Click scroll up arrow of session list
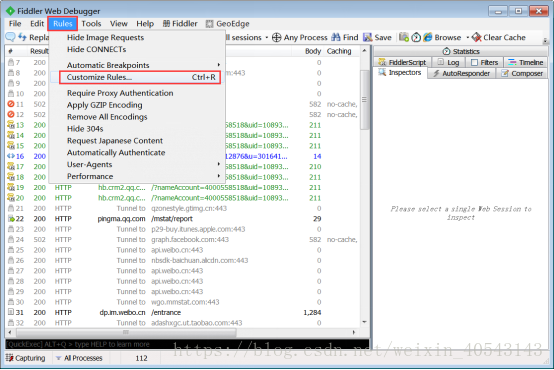The height and width of the screenshot is (370, 554). pyautogui.click(x=364, y=51)
